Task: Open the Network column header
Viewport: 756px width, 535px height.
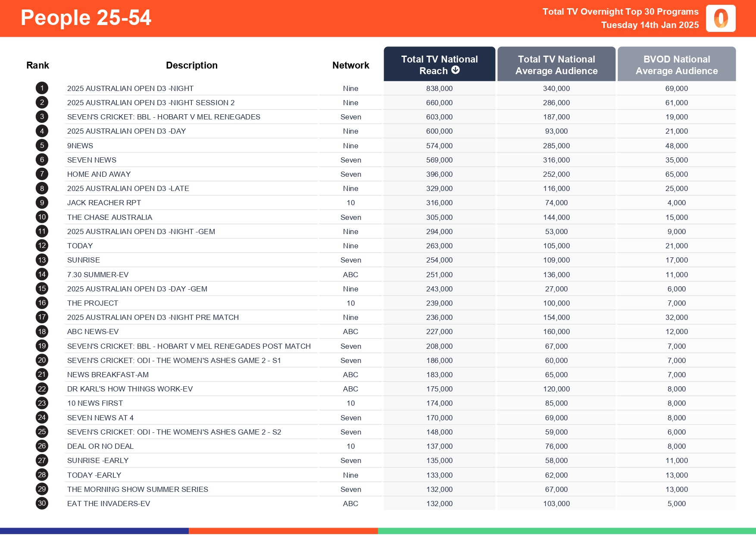Action: (350, 65)
